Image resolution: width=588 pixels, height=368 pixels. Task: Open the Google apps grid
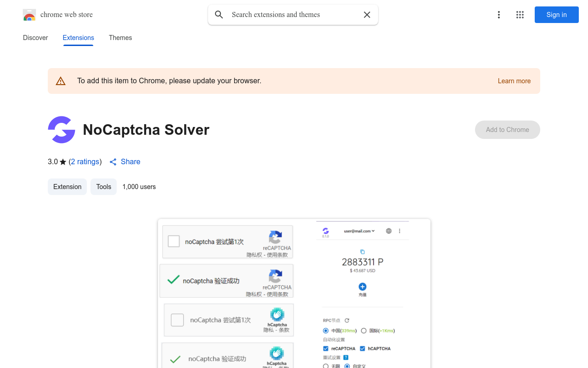pos(520,15)
